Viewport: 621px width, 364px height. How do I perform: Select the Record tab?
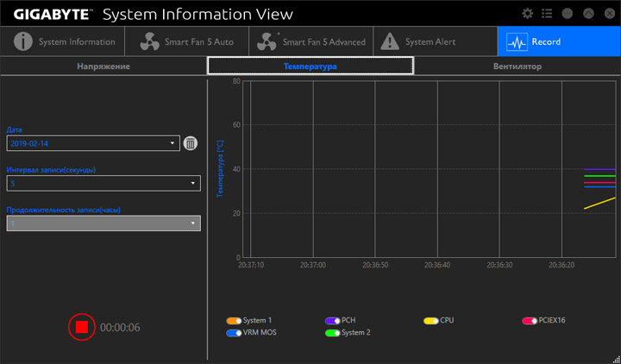559,41
